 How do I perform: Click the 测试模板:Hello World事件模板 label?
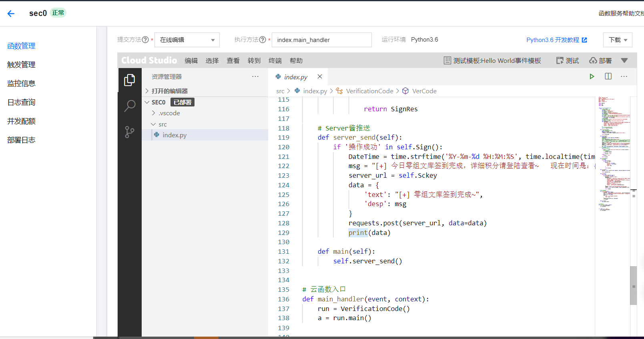[497, 60]
